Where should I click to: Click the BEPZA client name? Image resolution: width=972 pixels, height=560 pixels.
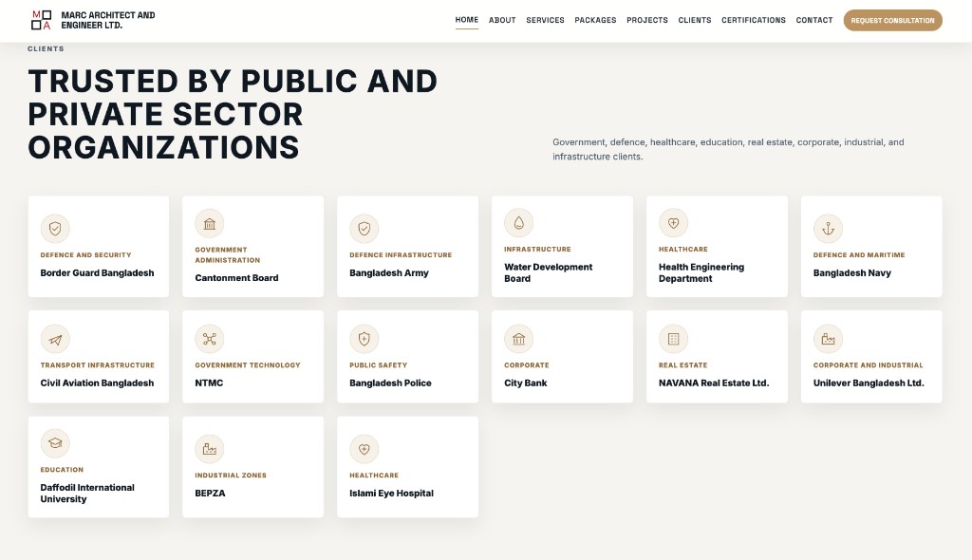(x=210, y=493)
